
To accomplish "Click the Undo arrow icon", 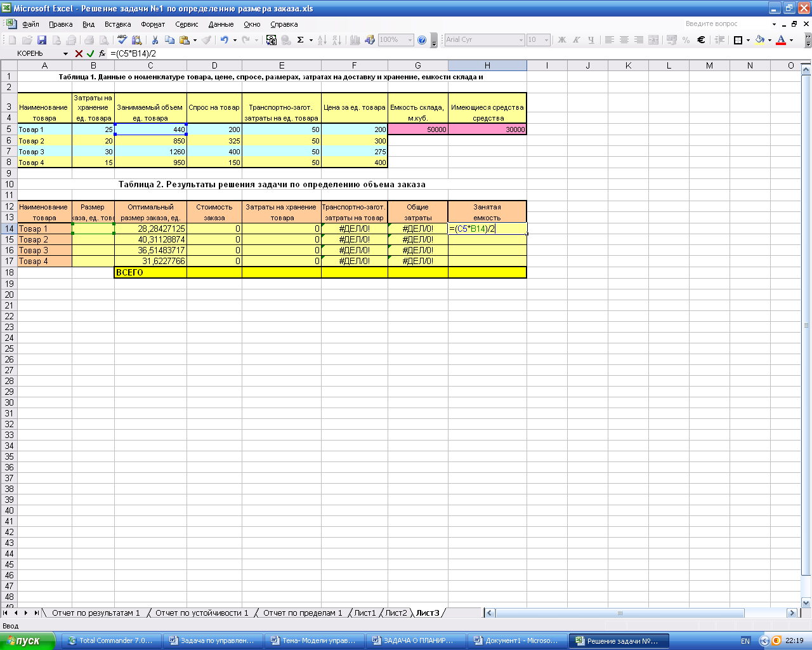I will pos(224,39).
